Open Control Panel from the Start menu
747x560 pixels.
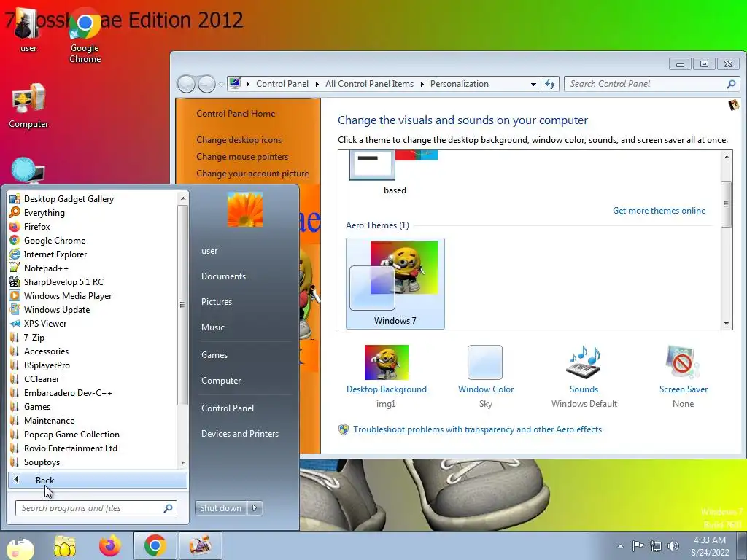click(x=228, y=408)
